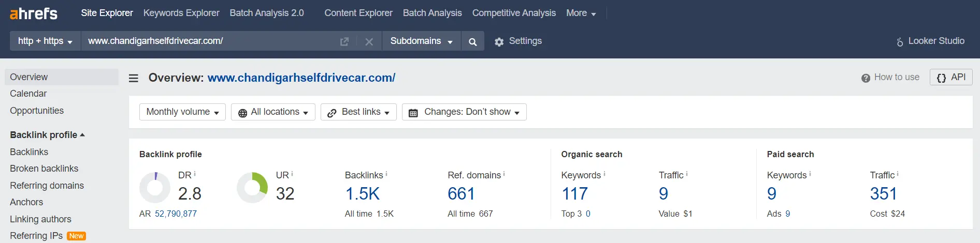Click the API button
980x243 pixels.
(951, 77)
